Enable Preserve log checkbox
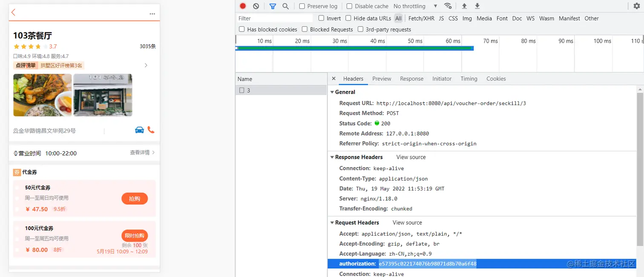The height and width of the screenshot is (277, 644). [x=302, y=6]
